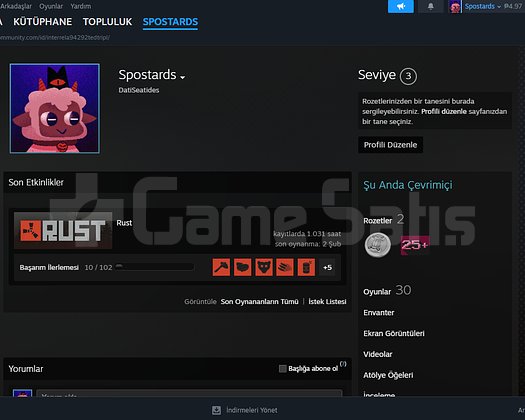The width and height of the screenshot is (525, 420).
Task: Open the Ekran Görüntüleri link
Action: pos(394,333)
